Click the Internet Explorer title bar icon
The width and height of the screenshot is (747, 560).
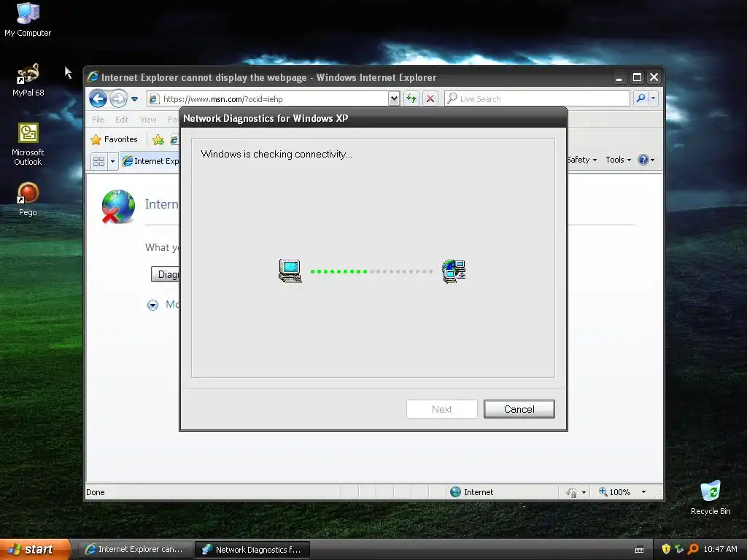point(93,77)
